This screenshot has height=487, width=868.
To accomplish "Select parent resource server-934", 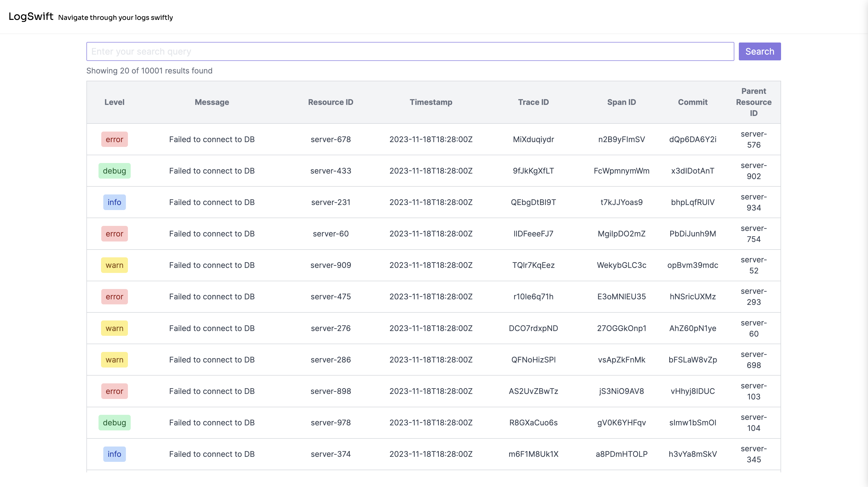I will click(x=753, y=202).
